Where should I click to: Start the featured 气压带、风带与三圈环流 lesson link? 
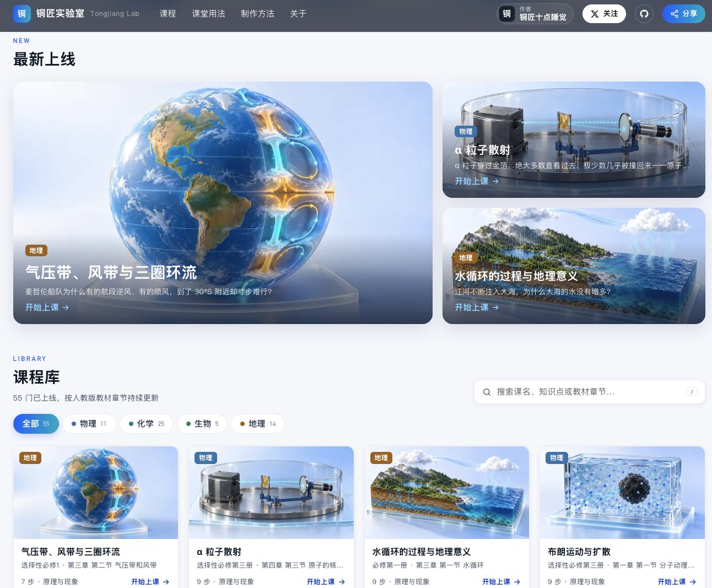click(x=47, y=308)
